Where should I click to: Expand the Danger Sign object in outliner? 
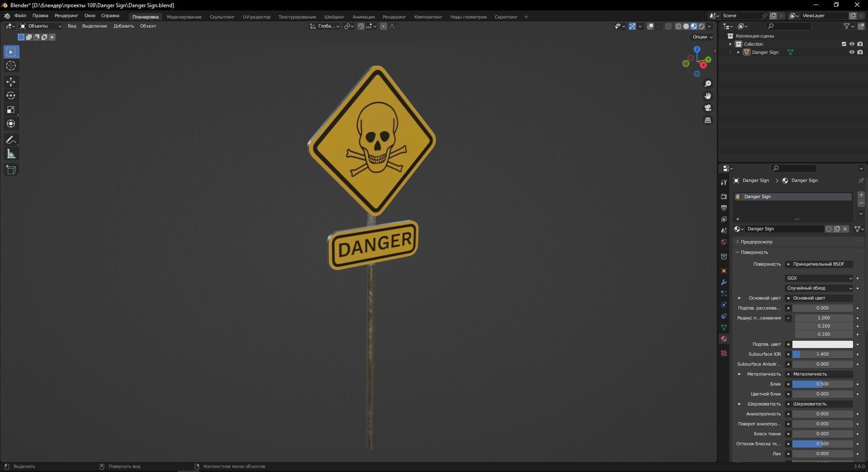739,52
